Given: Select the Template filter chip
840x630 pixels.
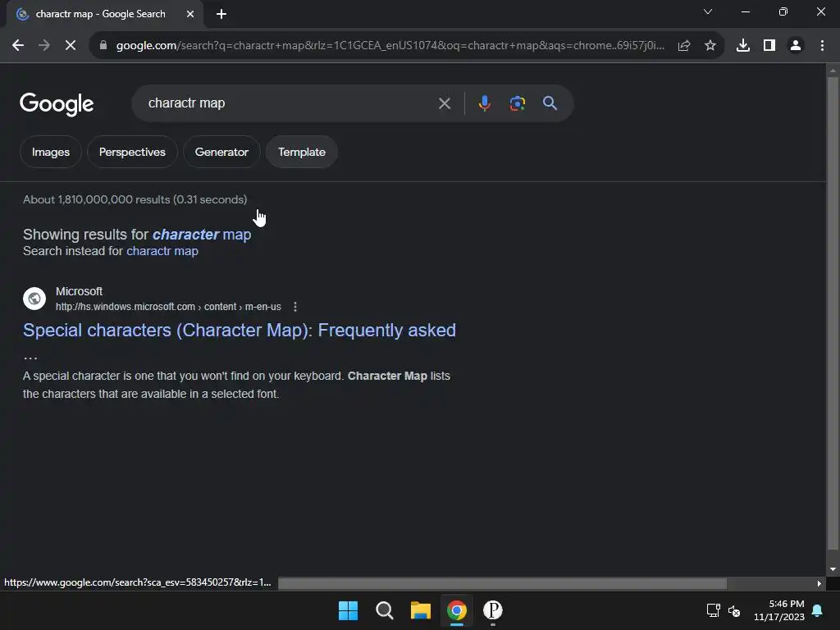Looking at the screenshot, I should [x=302, y=152].
